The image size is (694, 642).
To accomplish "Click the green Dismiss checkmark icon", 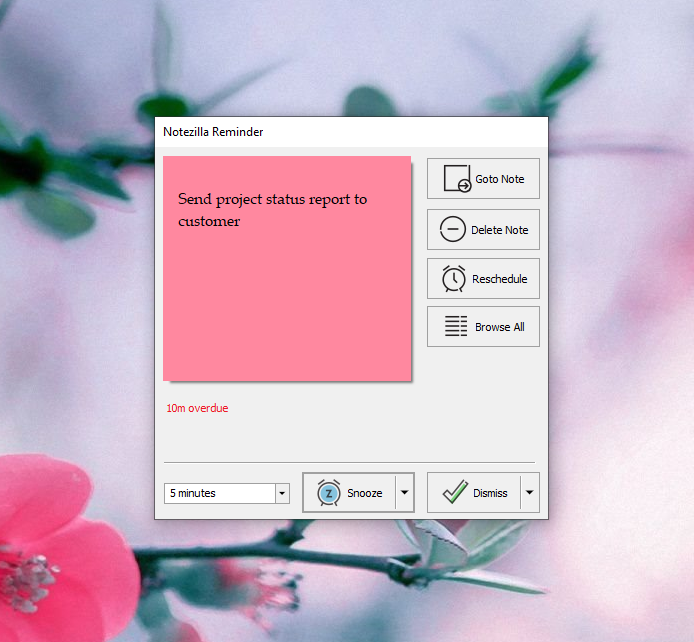I will (x=455, y=492).
